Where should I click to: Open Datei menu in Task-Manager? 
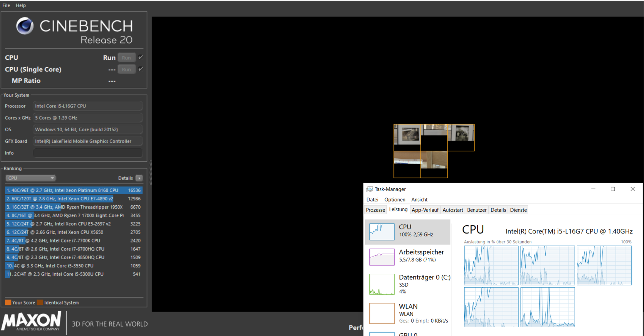pyautogui.click(x=372, y=200)
